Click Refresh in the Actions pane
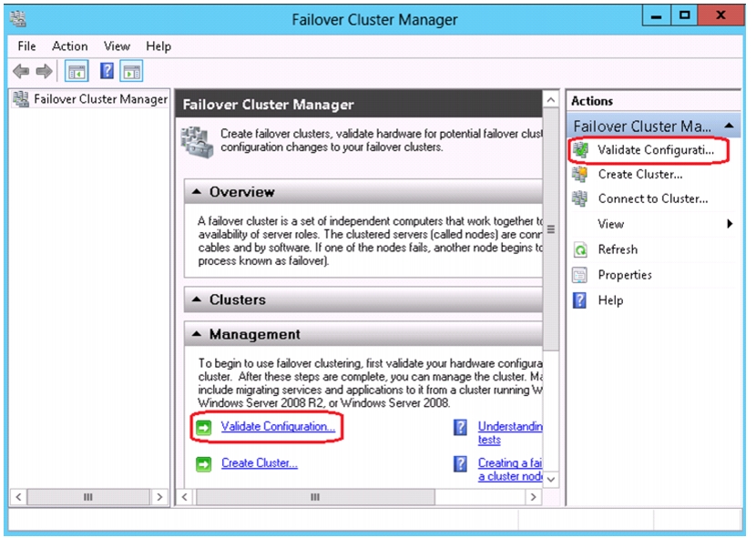Image resolution: width=756 pixels, height=558 pixels. click(x=618, y=249)
